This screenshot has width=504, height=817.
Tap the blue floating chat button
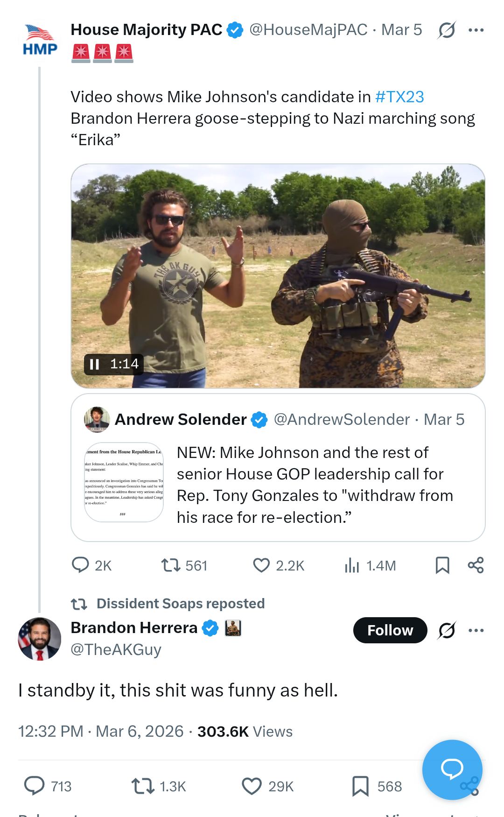(x=452, y=769)
